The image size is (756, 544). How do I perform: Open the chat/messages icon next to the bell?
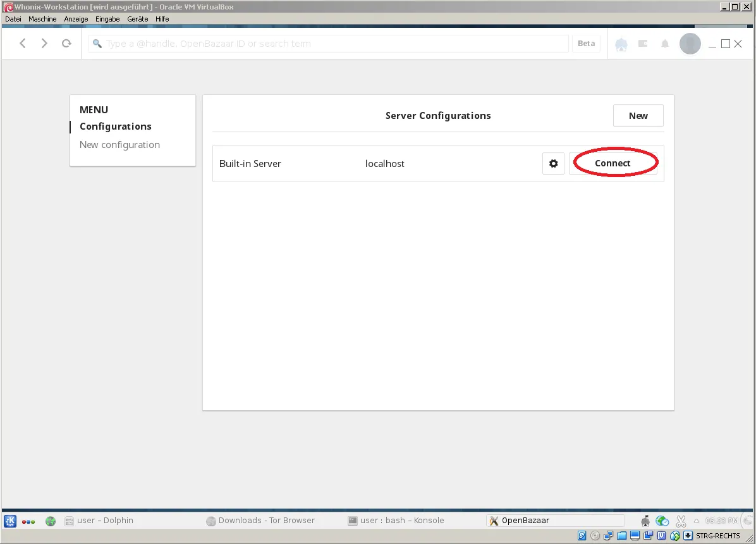point(643,44)
